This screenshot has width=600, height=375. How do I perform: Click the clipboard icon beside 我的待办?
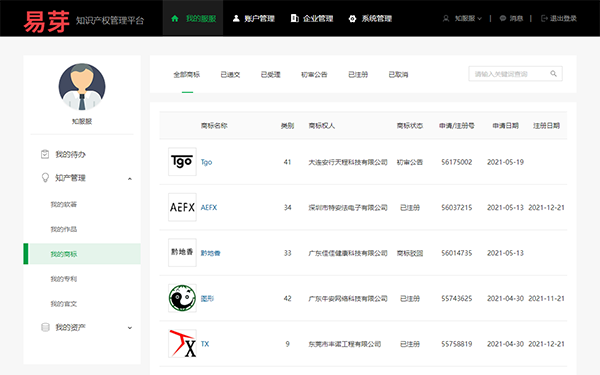[x=45, y=154]
